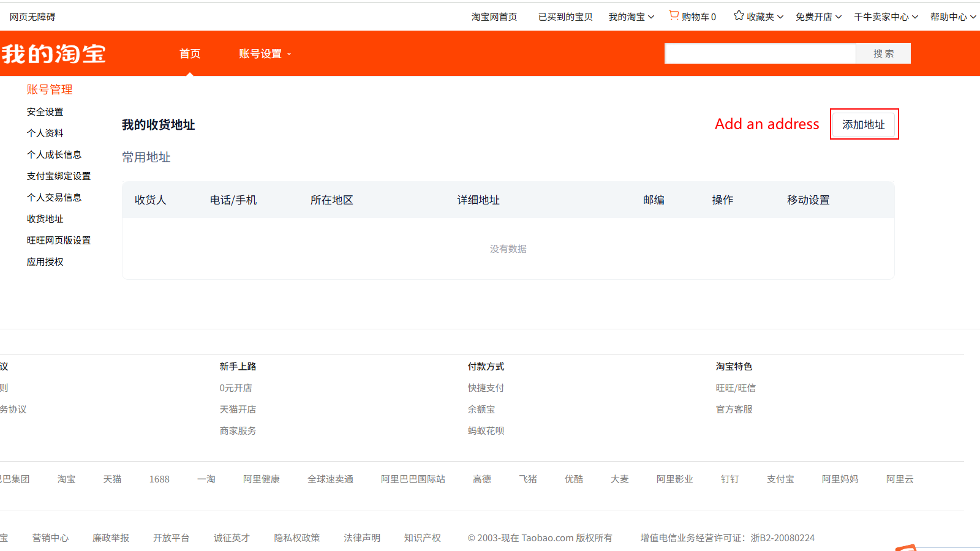
Task: Expand the 我的淘宝 top dropdown
Action: click(631, 17)
